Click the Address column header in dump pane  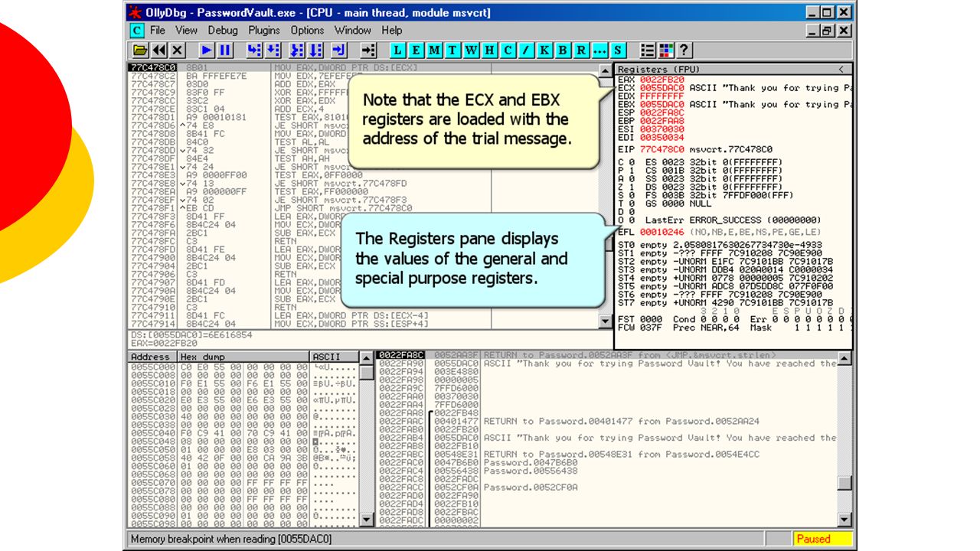(x=152, y=357)
